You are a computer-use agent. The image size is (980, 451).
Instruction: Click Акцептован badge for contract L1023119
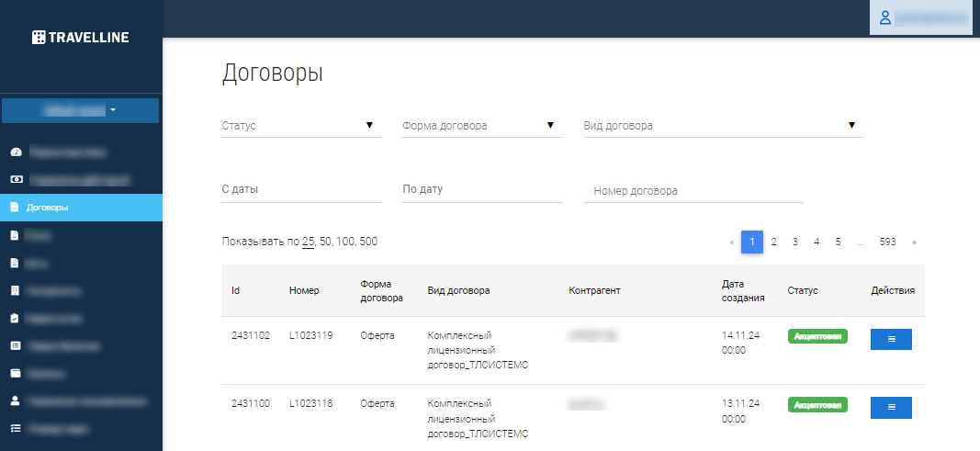817,336
